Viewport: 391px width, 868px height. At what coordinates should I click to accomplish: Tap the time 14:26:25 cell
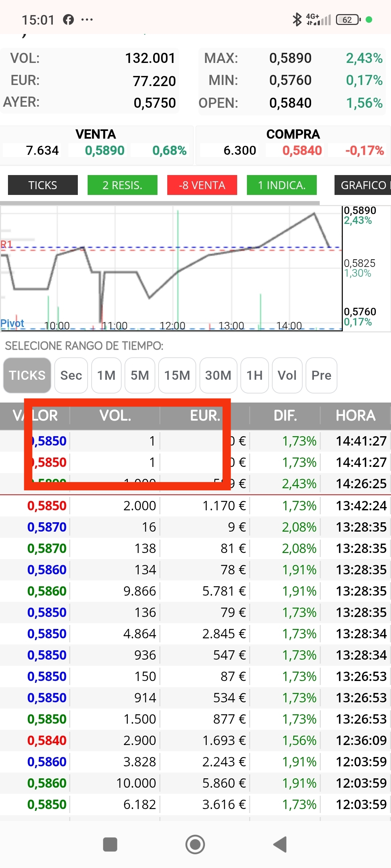pyautogui.click(x=361, y=484)
